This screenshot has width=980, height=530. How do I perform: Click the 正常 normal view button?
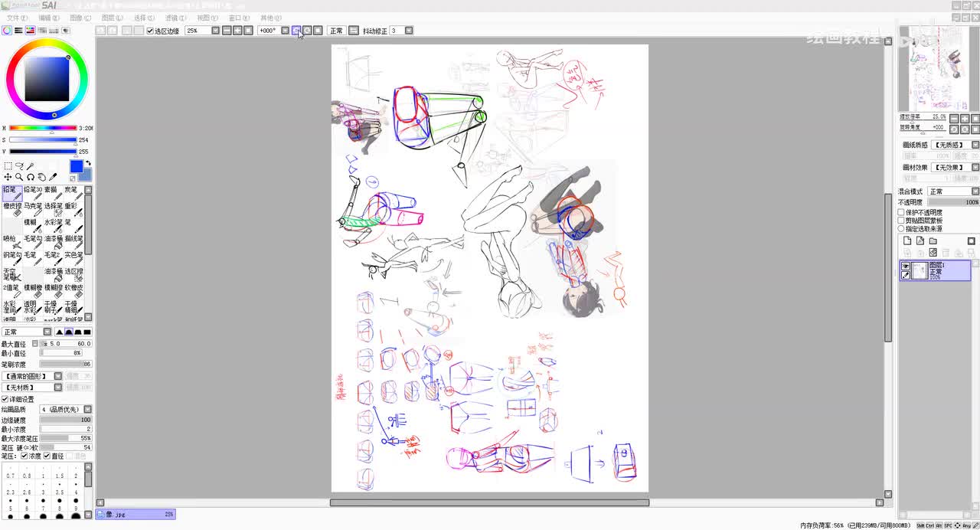(x=336, y=31)
